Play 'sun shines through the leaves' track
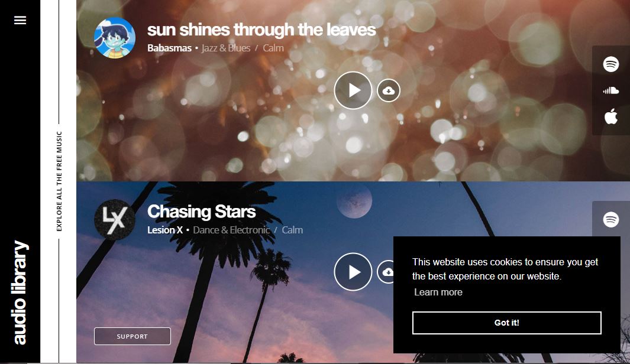The width and height of the screenshot is (630, 364). click(x=353, y=90)
